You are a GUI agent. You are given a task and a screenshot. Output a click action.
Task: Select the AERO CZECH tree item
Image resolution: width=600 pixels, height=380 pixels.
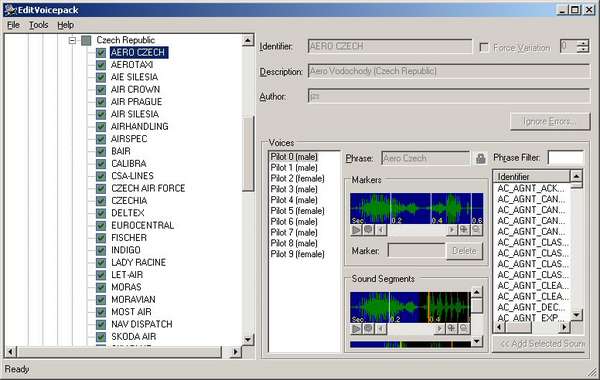coord(139,52)
